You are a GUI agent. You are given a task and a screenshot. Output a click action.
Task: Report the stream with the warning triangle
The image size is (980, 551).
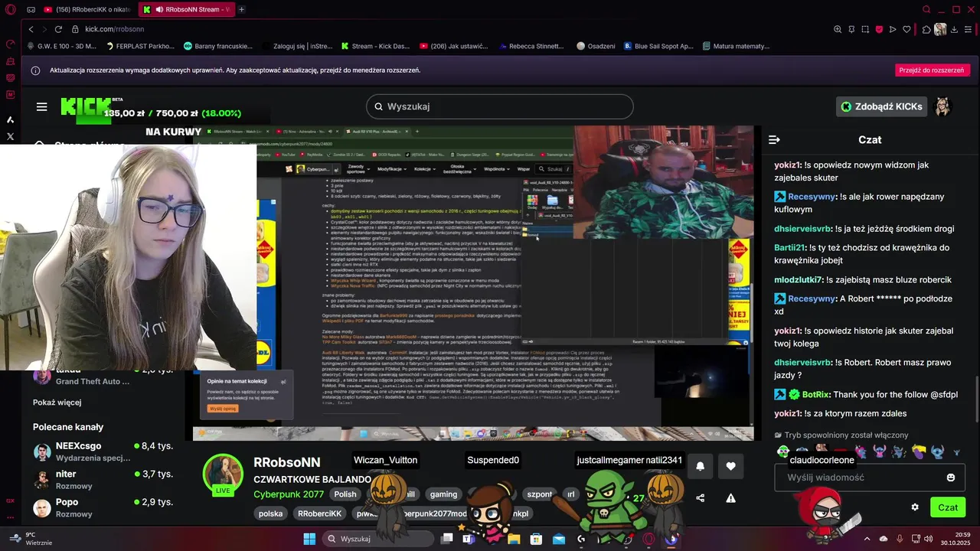(730, 497)
